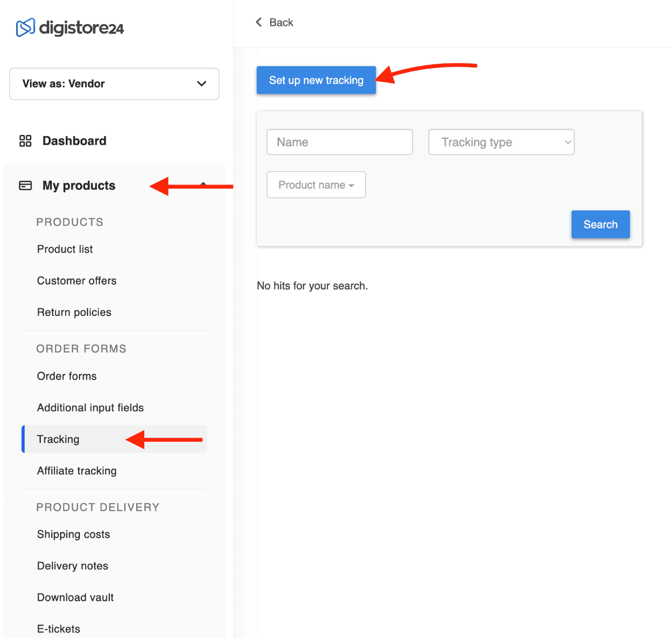Click the PRODUCTS section heading
Screen dimensions: 672x638
coord(70,222)
